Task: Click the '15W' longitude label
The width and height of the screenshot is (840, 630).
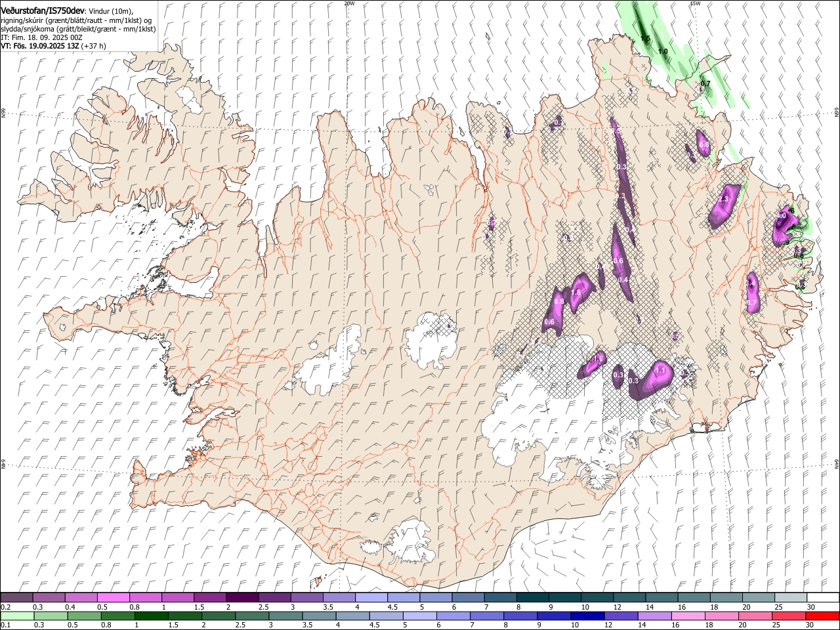Action: (x=695, y=3)
